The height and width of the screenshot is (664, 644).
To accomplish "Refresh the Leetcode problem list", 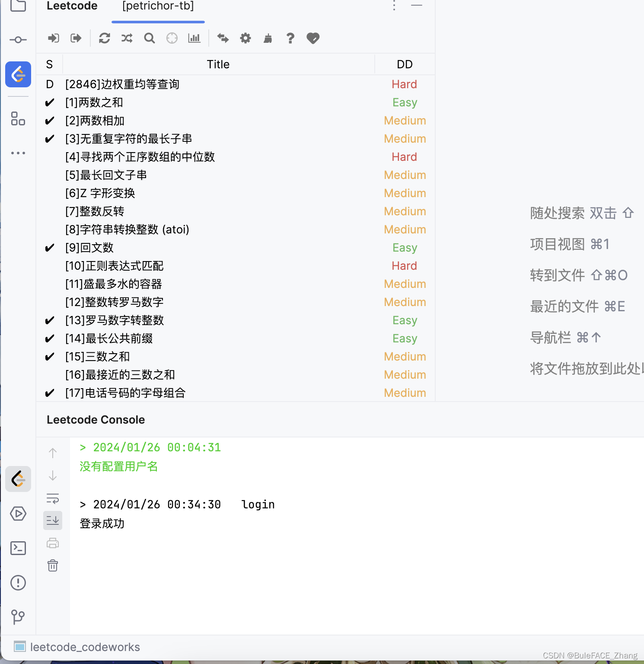I will coord(105,38).
